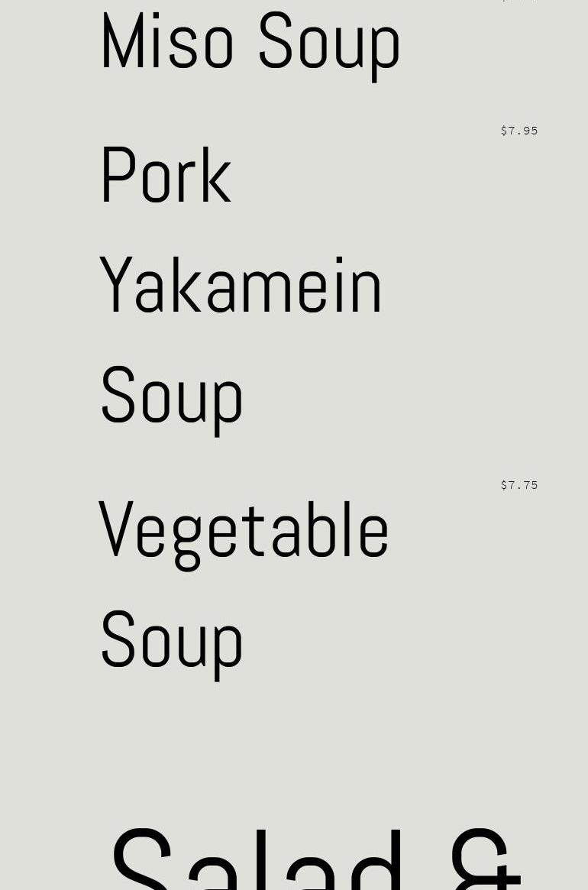588x890 pixels.
Task: Select the Miso Soup menu item
Action: tap(250, 43)
